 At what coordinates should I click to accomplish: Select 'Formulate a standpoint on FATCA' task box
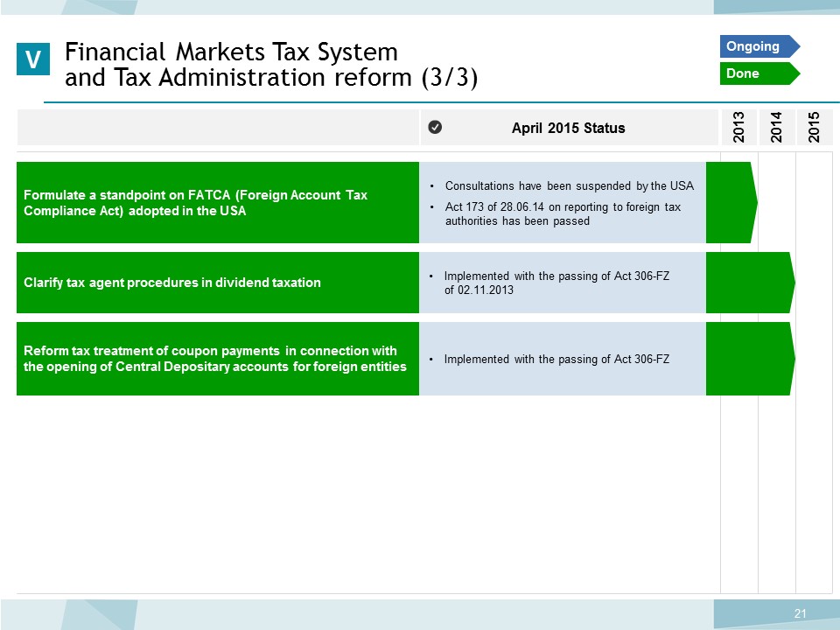218,202
